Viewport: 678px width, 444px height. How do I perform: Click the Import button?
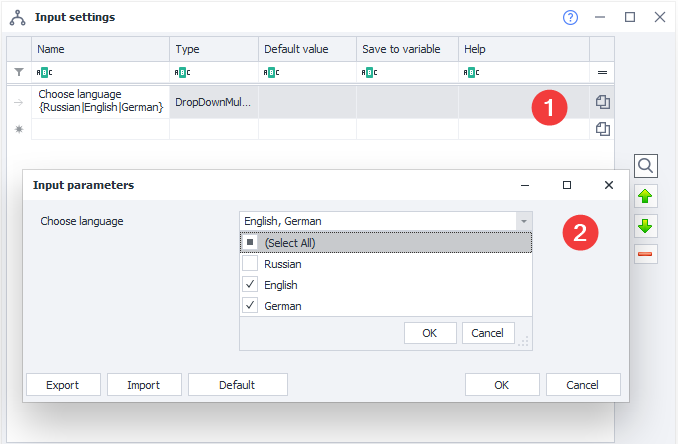145,385
